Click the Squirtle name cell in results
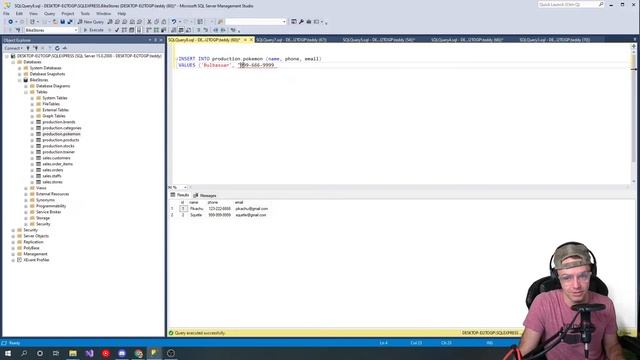The height and width of the screenshot is (360, 640). point(196,215)
